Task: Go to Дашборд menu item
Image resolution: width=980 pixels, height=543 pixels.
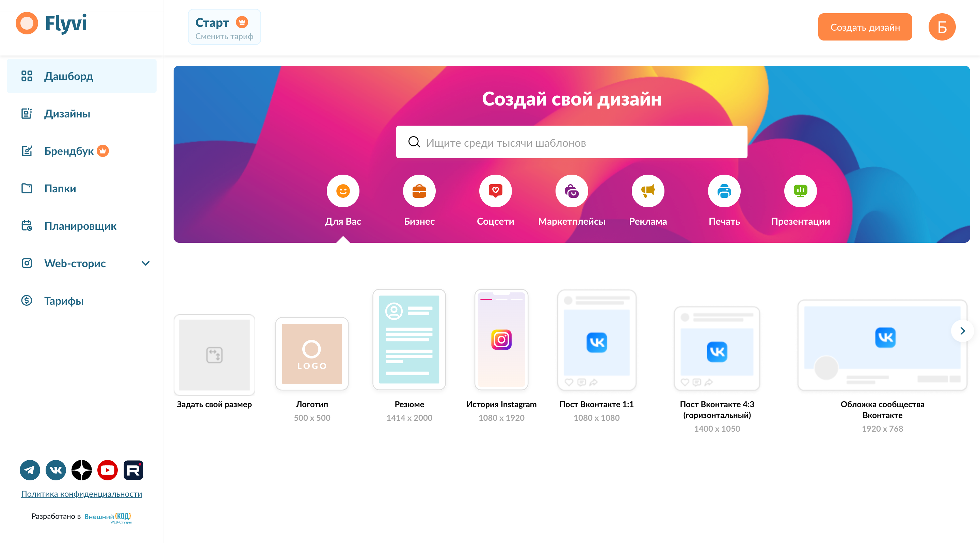Action: (x=82, y=76)
